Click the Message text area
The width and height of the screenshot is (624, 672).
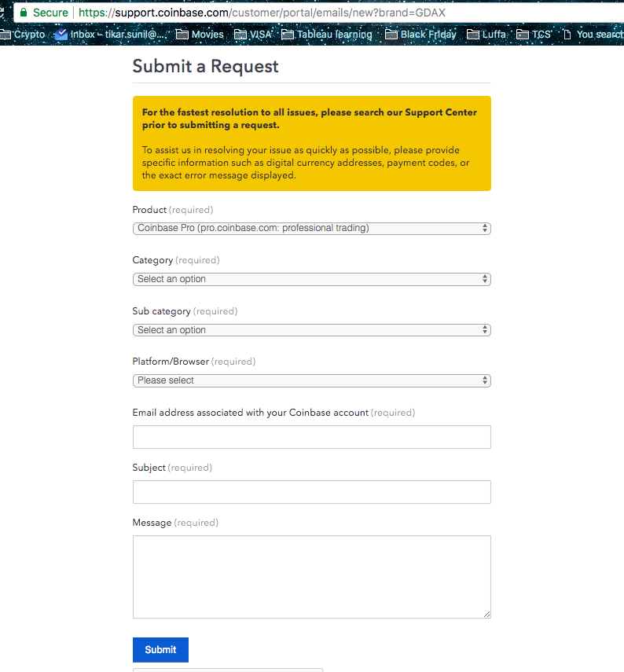click(311, 577)
